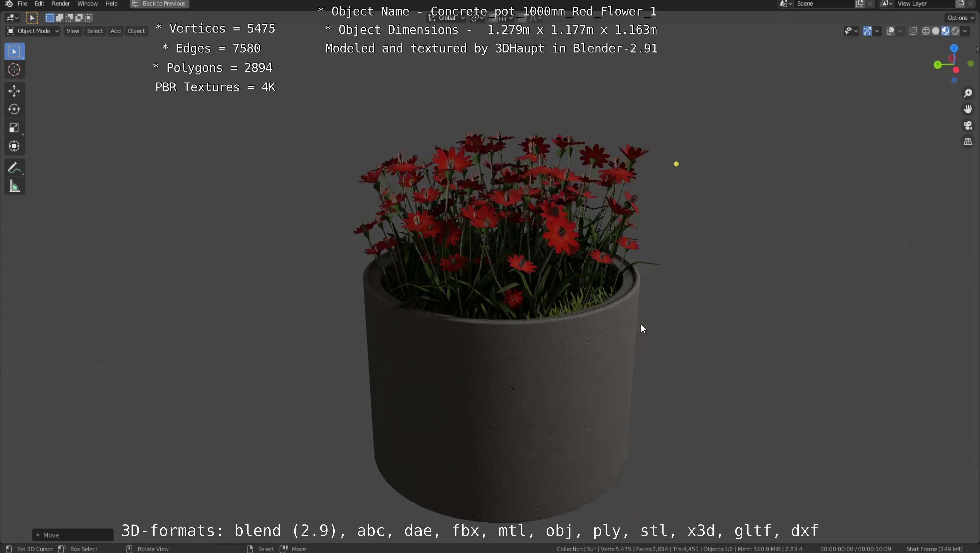This screenshot has height=553, width=980.
Task: Click the Y axis on navigation gizmo
Action: 938,65
